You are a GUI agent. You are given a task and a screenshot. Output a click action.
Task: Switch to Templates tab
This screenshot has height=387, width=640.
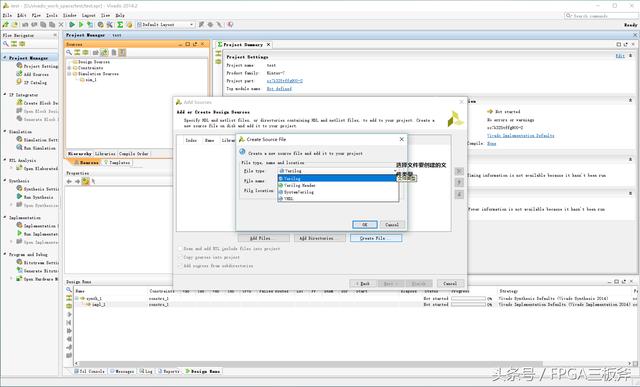click(117, 162)
